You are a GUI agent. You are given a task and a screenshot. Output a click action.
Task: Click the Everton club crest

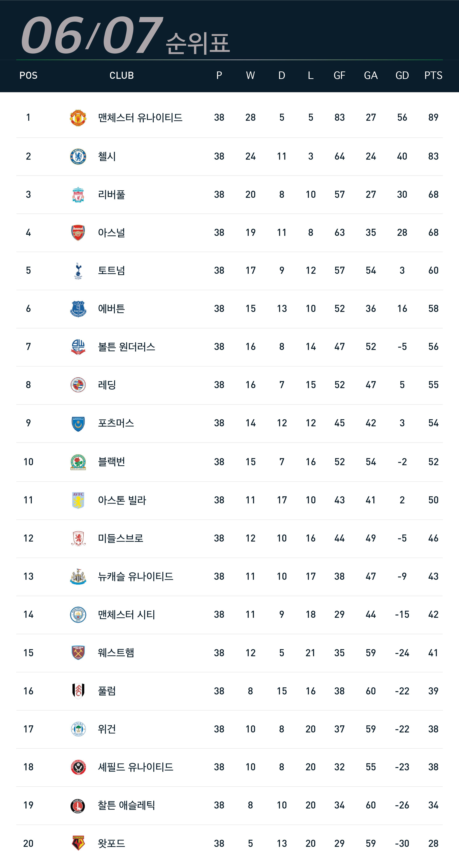click(78, 309)
